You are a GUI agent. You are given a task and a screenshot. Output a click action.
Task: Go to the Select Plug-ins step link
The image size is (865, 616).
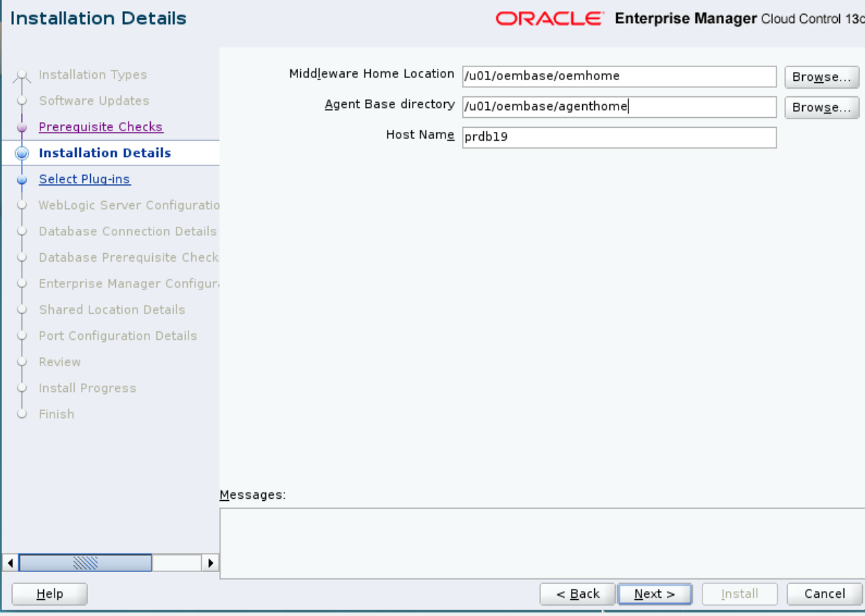84,179
